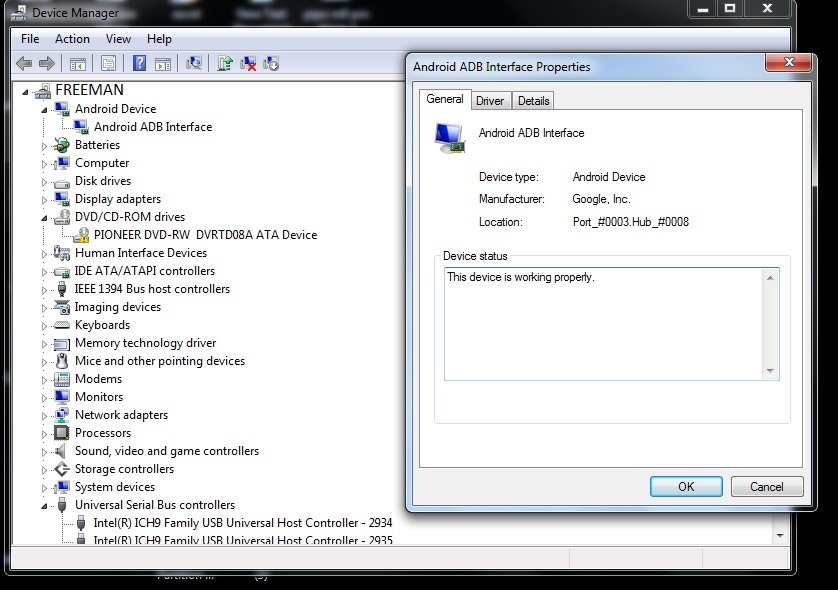Screen dimensions: 838x590
Task: Click the 'Google, Inc.' manufacturer value
Action: (601, 199)
